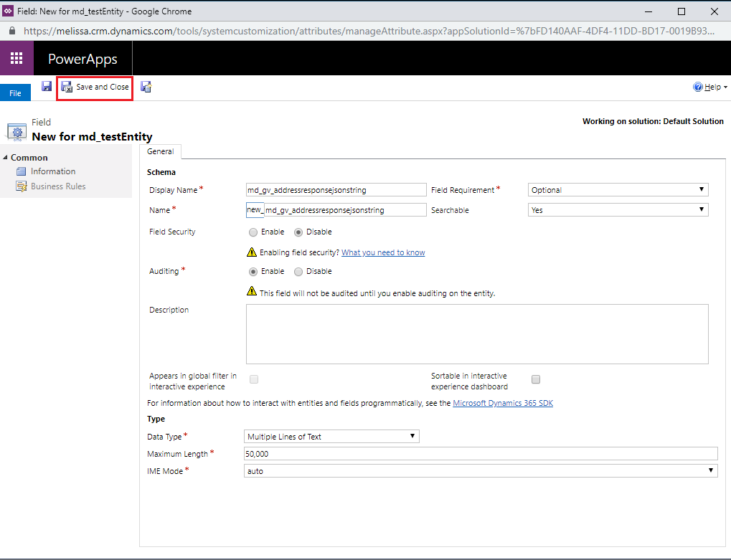The height and width of the screenshot is (560, 731).
Task: Select the General tab
Action: [x=161, y=151]
